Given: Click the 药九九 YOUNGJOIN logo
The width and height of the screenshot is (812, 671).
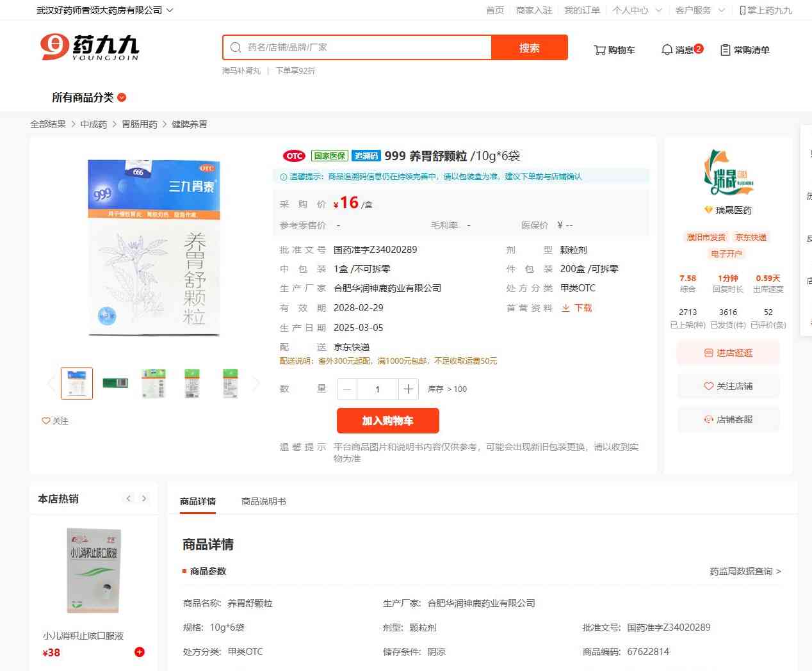Looking at the screenshot, I should (x=89, y=47).
